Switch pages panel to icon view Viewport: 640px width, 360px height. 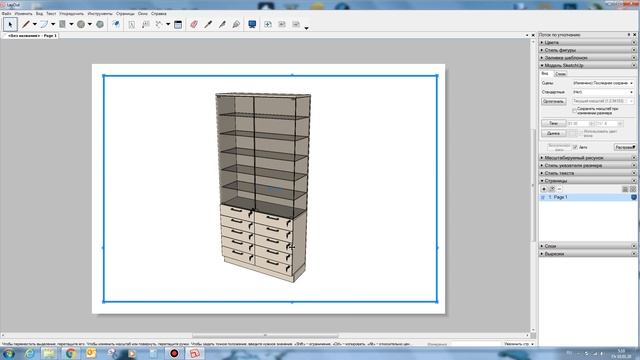(633, 189)
